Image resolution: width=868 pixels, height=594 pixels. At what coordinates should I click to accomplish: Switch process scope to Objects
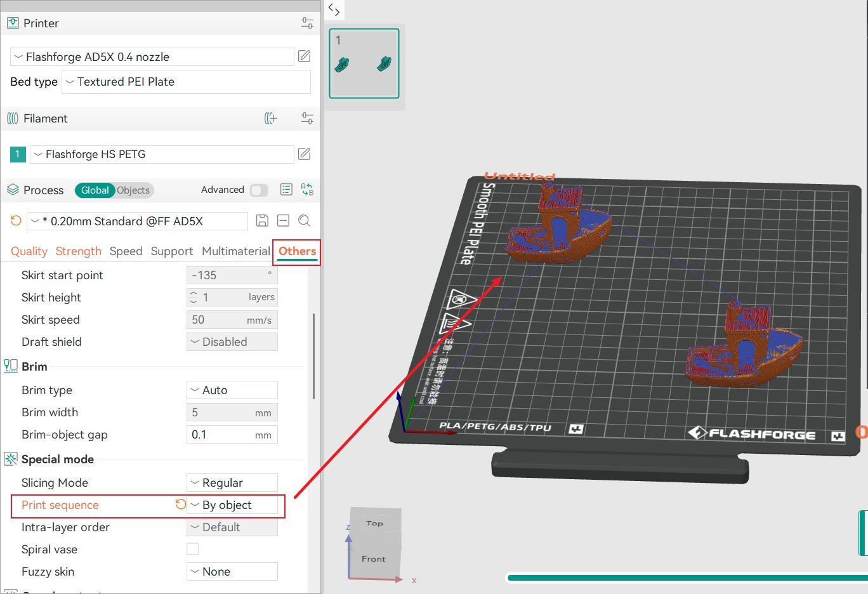[133, 190]
